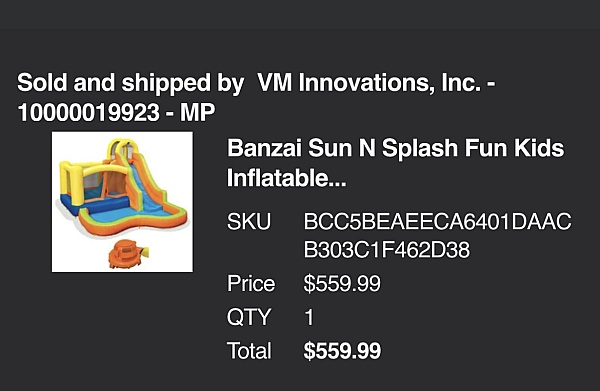The height and width of the screenshot is (391, 600).
Task: Select the 'Sold and shipped by' heading text
Action: (x=130, y=83)
